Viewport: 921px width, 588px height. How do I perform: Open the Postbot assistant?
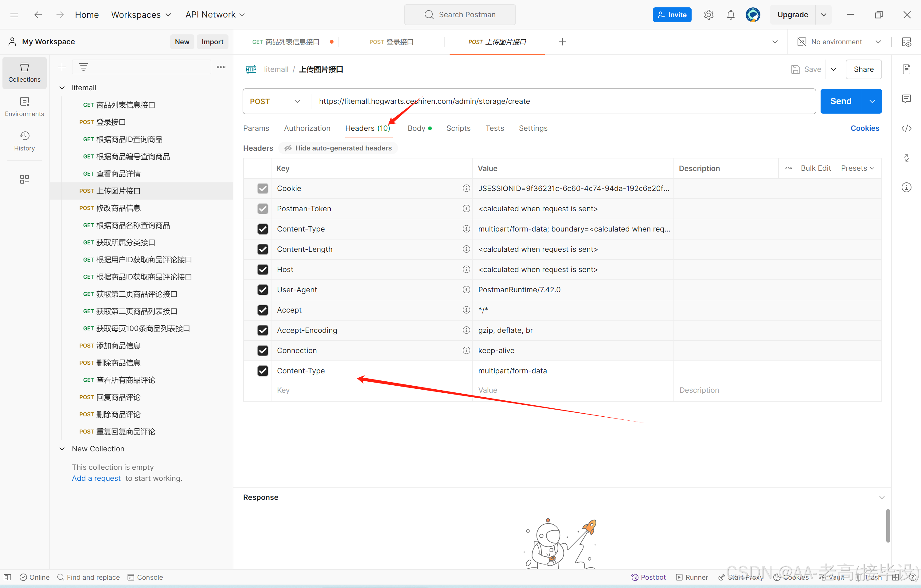point(648,577)
